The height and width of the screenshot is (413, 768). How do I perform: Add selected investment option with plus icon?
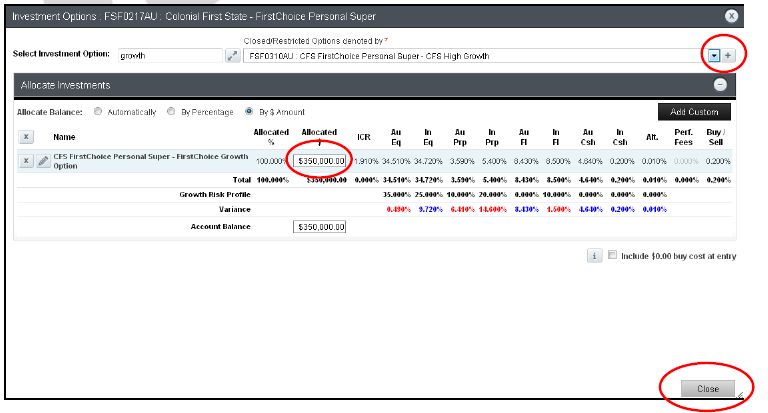[728, 56]
